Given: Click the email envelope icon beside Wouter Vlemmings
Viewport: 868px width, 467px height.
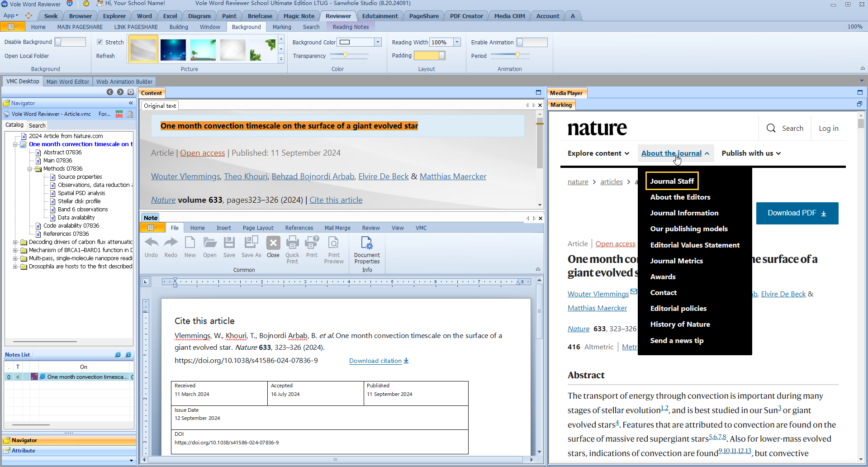Looking at the screenshot, I should [x=634, y=291].
